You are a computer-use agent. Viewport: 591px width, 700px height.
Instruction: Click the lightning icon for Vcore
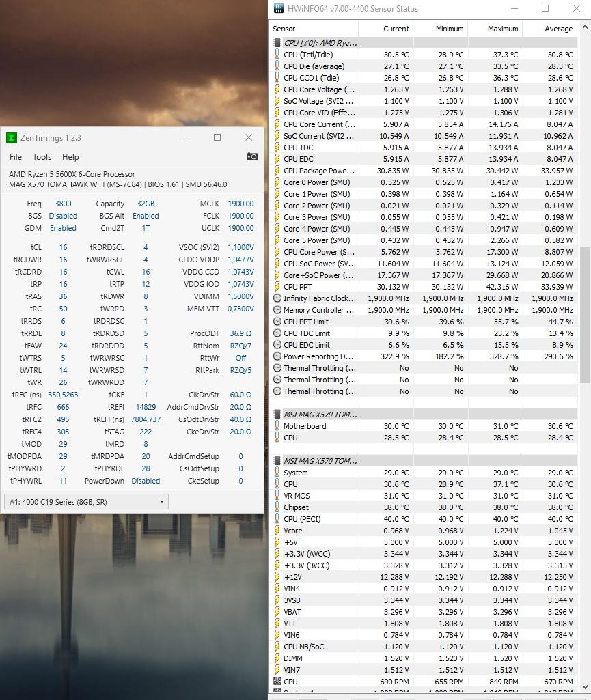point(277,531)
